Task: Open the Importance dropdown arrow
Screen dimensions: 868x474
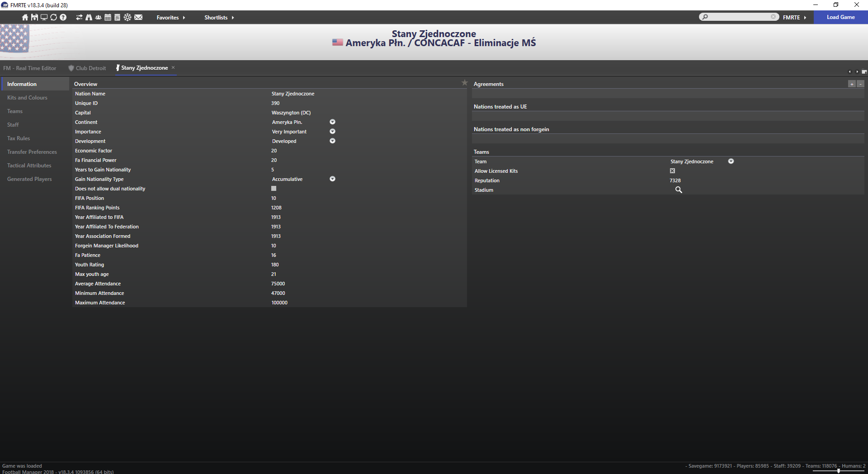Action: [x=332, y=132]
